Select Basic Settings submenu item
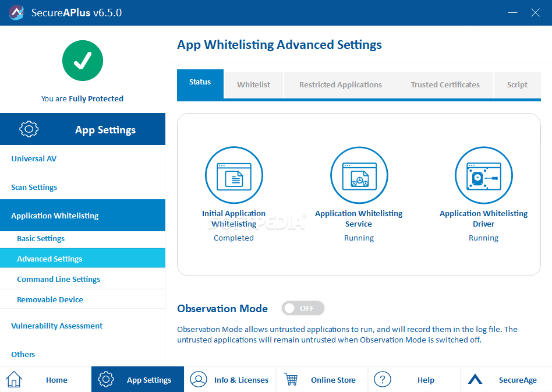This screenshot has width=552, height=392. pos(82,239)
